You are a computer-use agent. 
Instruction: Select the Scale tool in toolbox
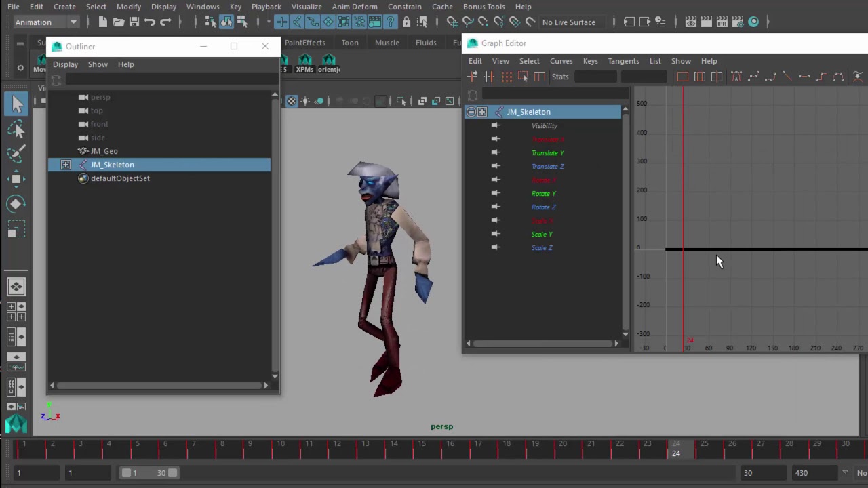(x=16, y=228)
